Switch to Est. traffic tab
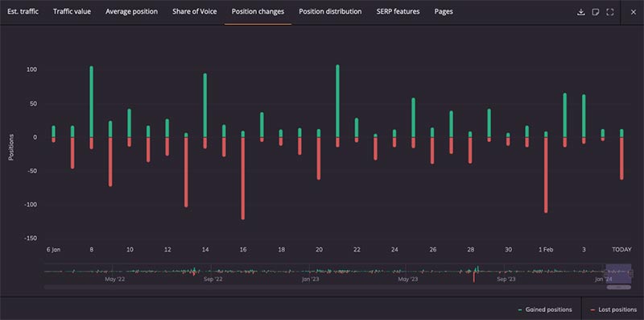This screenshot has width=644, height=320. click(x=23, y=11)
